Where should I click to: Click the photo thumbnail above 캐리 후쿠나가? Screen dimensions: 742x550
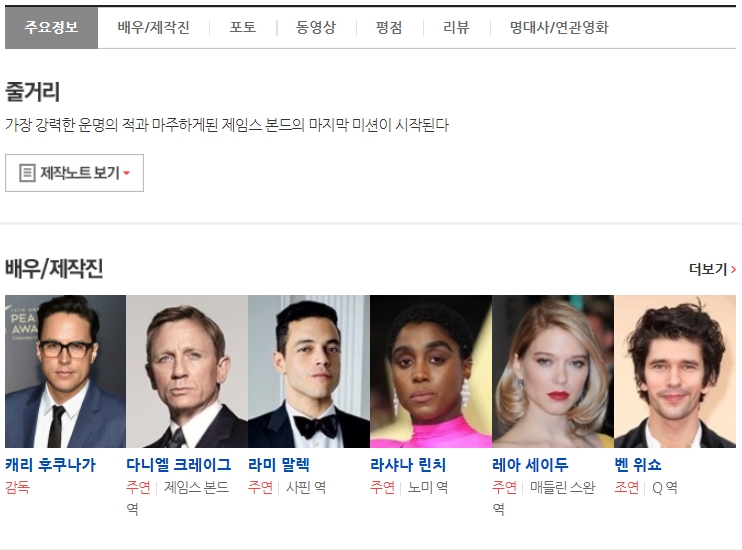pyautogui.click(x=65, y=372)
